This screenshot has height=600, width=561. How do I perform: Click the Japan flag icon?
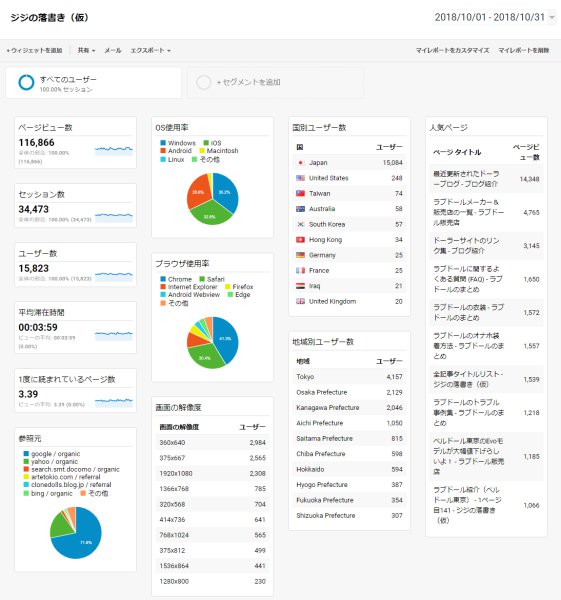tap(300, 163)
